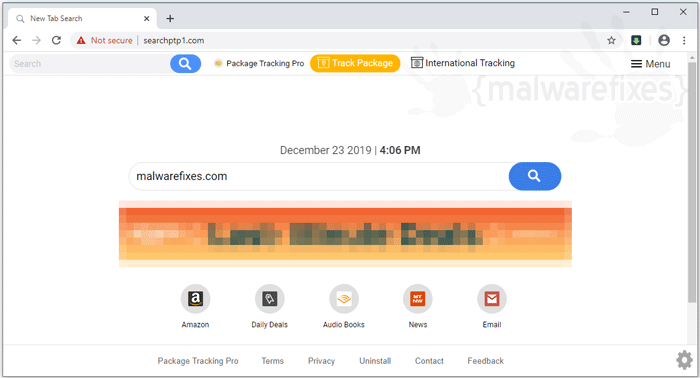Open the Email shortcut icon

[x=492, y=299]
